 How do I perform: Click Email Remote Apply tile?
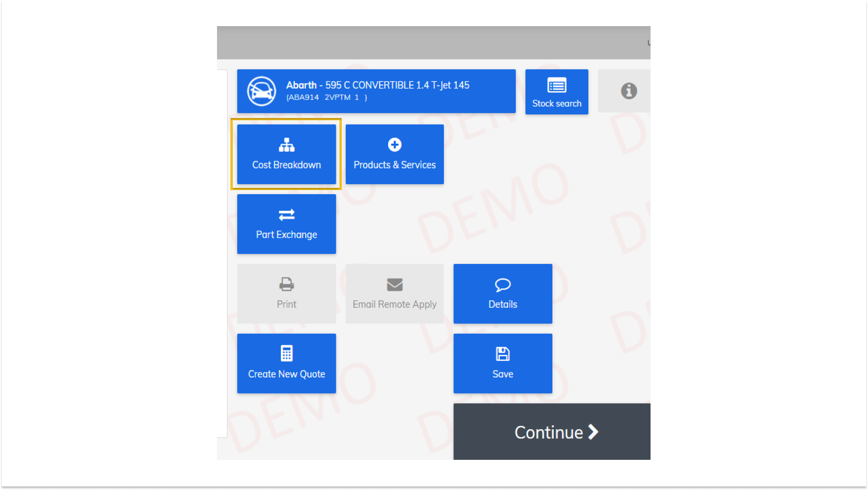(394, 294)
